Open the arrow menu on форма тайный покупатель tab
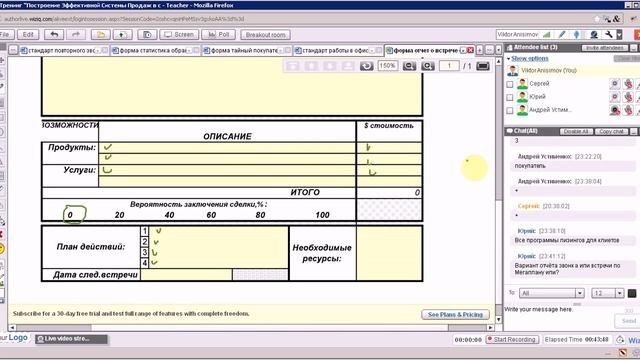This screenshot has width=640, height=360. pos(281,50)
